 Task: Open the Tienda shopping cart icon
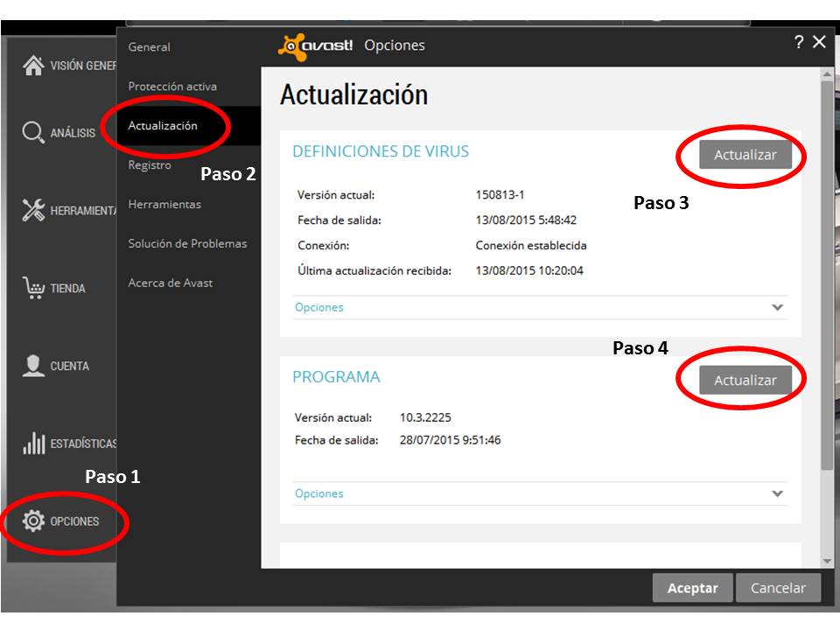coord(33,288)
